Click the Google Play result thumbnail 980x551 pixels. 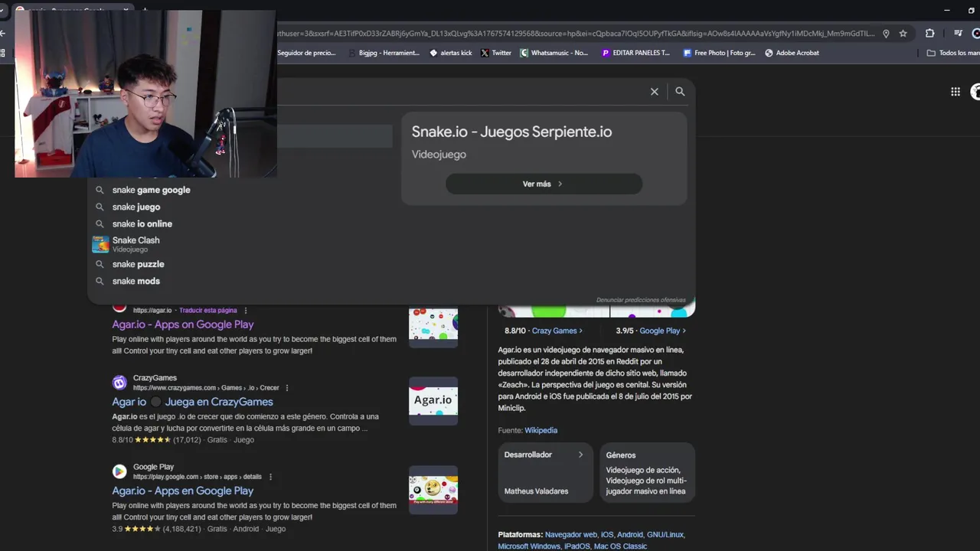tap(433, 490)
